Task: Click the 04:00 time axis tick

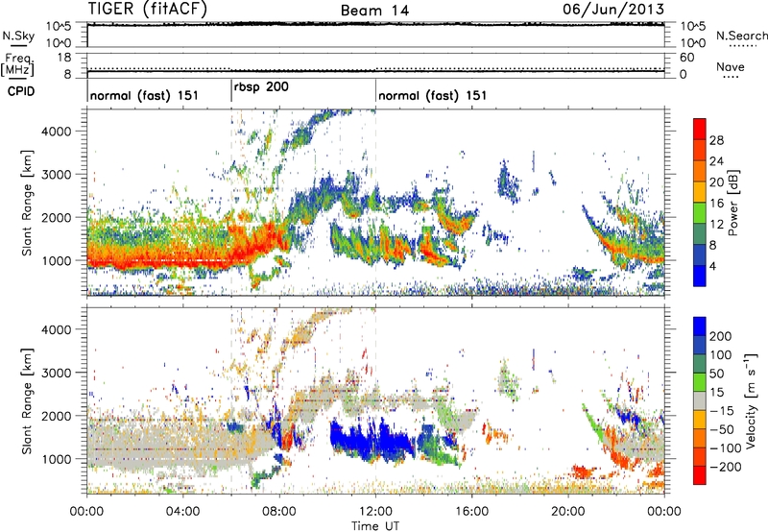Action: point(182,512)
